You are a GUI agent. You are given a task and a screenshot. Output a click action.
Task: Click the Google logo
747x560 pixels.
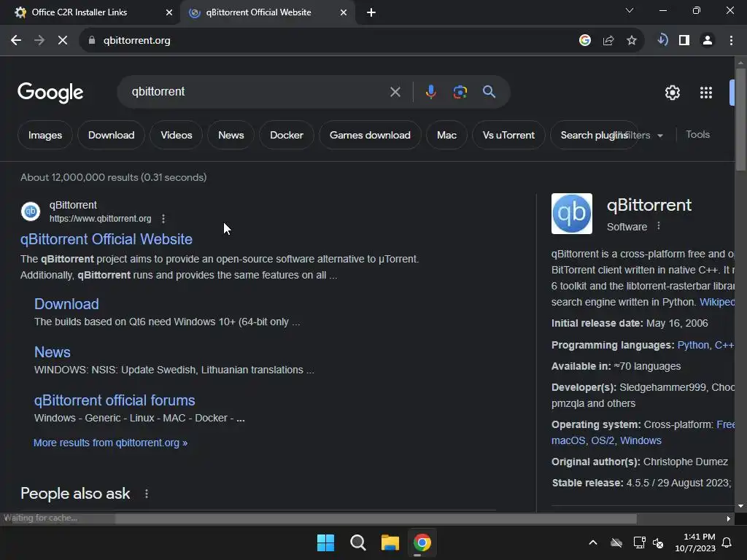pyautogui.click(x=50, y=93)
